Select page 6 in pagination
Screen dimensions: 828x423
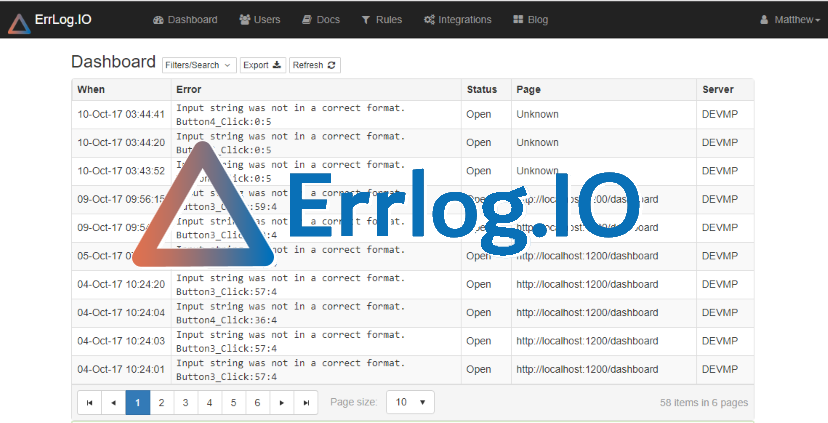pos(257,402)
